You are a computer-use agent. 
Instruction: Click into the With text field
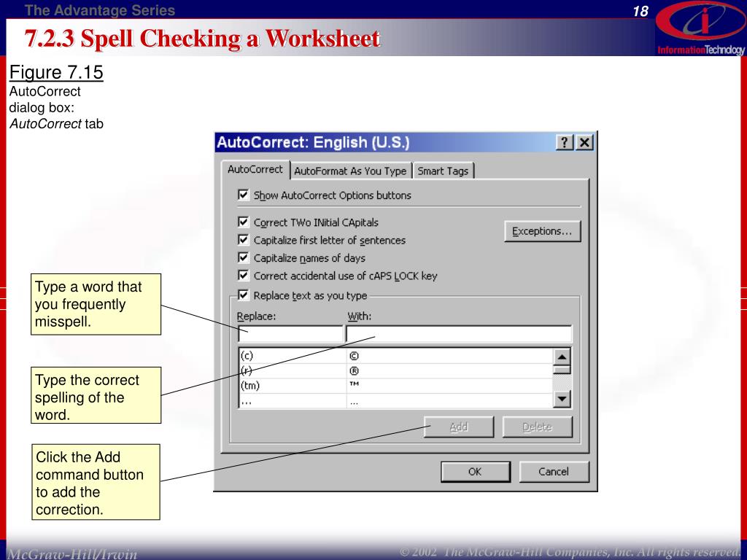coord(459,334)
